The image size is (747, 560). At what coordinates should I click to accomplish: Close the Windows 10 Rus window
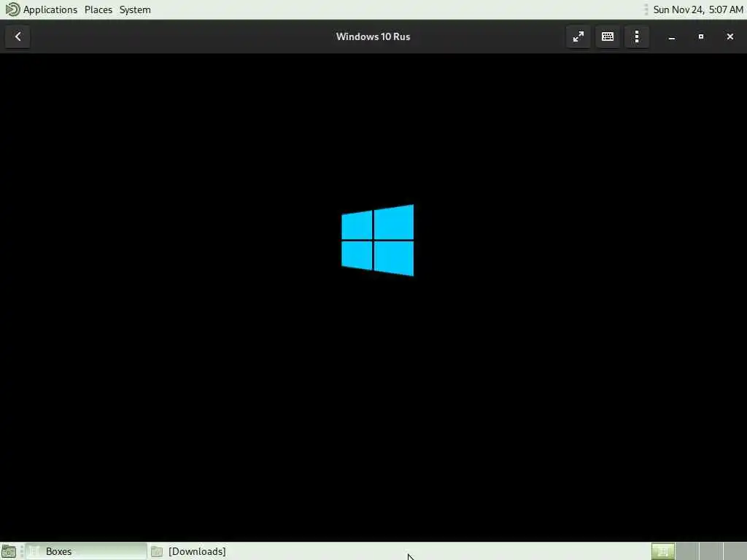(x=729, y=36)
